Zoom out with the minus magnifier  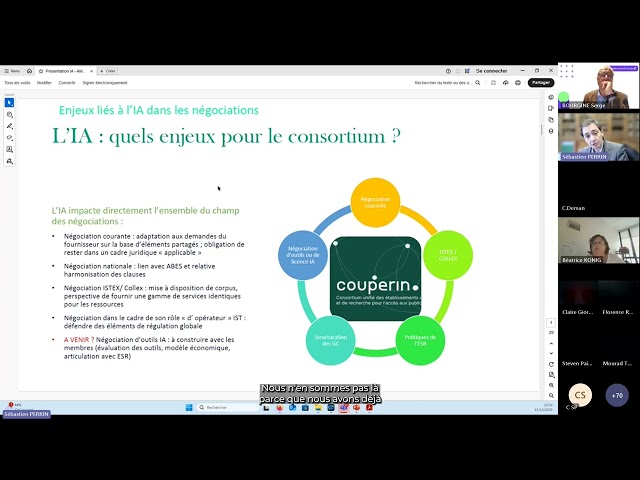(551, 396)
